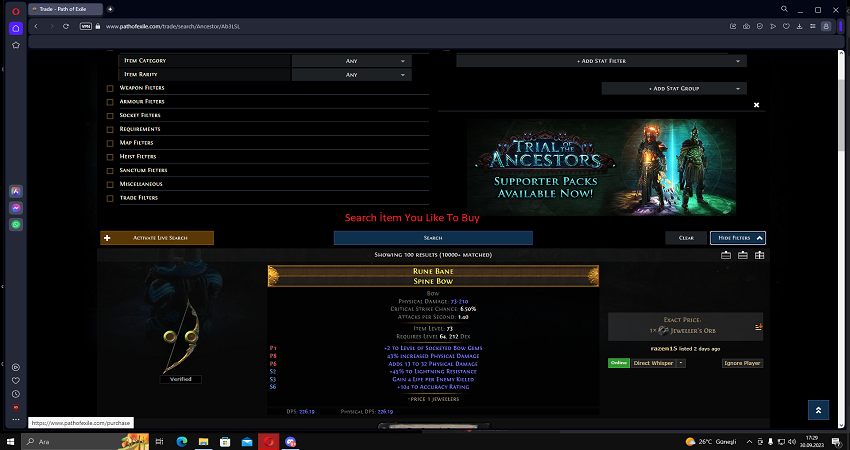Click the Spine Bow item image
This screenshot has height=450, width=850.
tap(181, 336)
